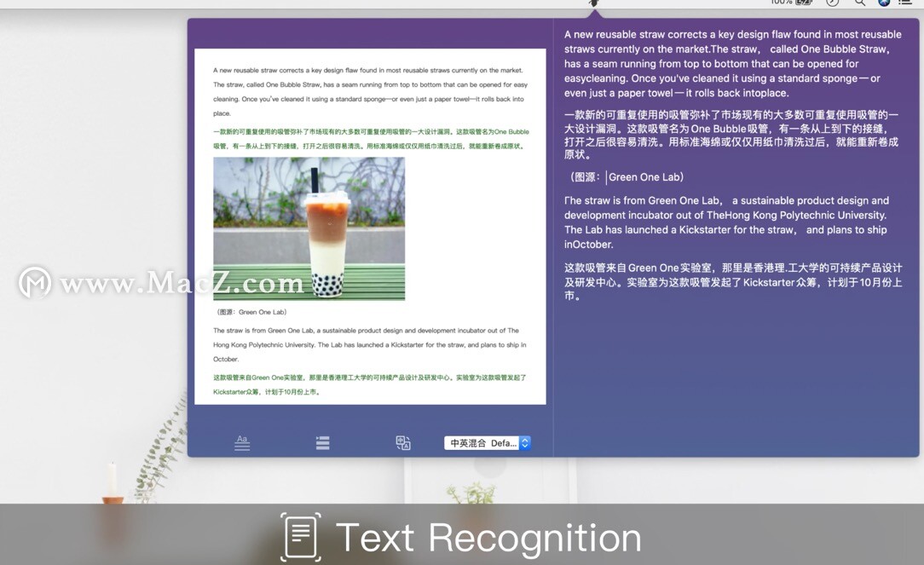This screenshot has width=924, height=565.
Task: Place cursor in '(图源: Green One Lab)' line
Action: (627, 176)
